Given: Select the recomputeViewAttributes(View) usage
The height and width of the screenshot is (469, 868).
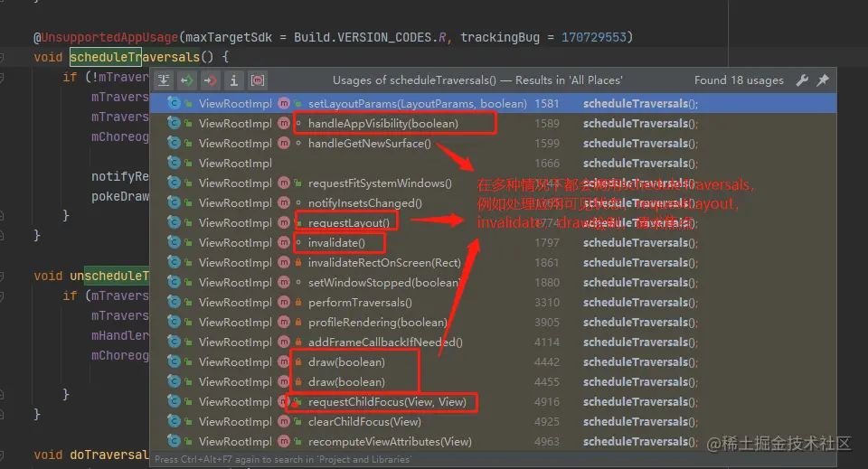Looking at the screenshot, I should [494, 442].
